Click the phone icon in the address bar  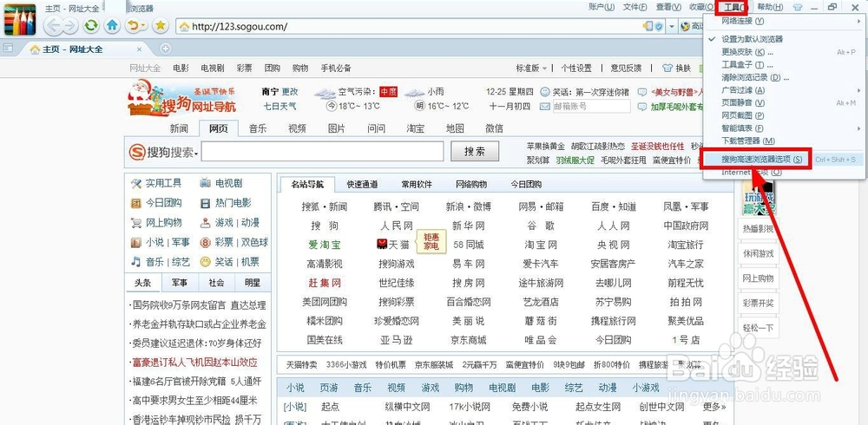click(x=648, y=26)
